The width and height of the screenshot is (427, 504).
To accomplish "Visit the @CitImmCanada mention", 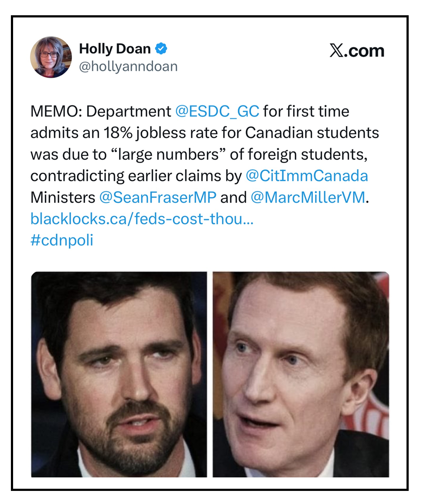I will (307, 176).
